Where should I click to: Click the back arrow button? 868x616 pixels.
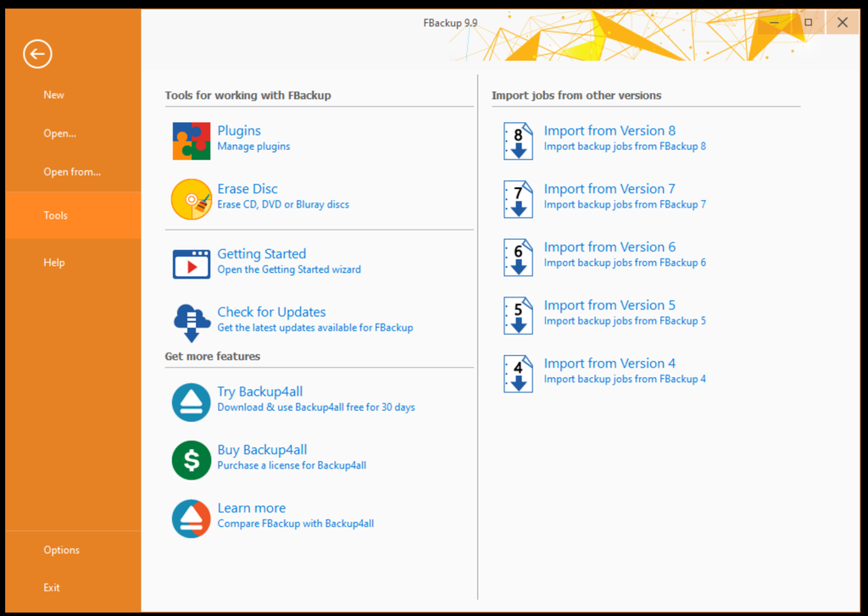pyautogui.click(x=36, y=53)
